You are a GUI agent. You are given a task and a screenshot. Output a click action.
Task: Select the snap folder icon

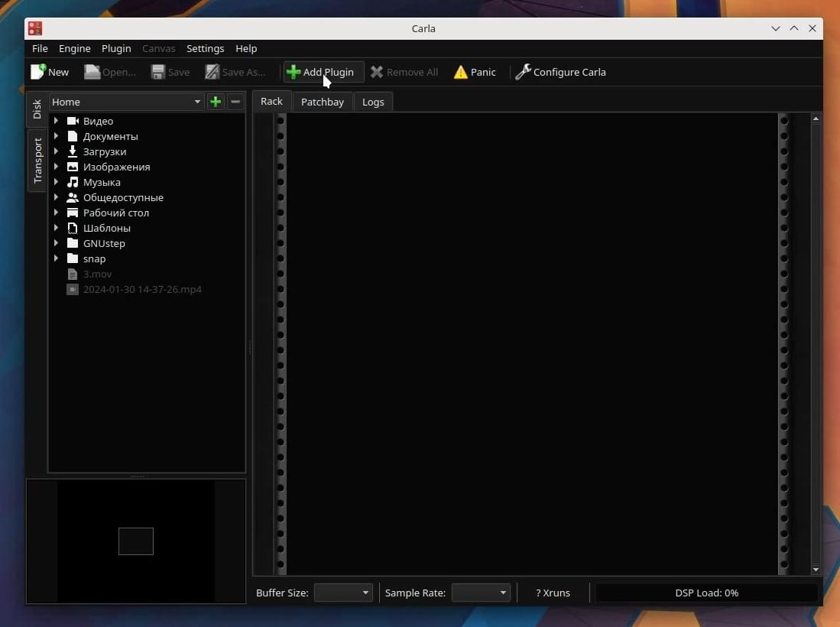point(73,259)
